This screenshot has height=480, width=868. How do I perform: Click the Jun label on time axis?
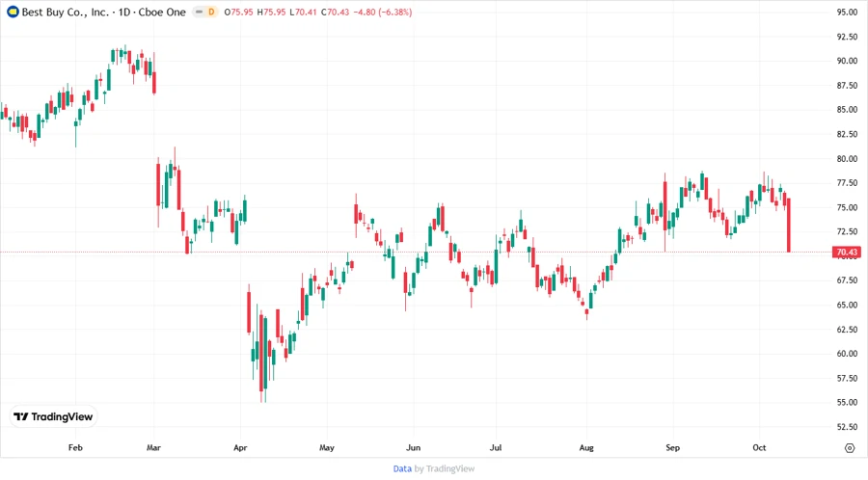[413, 447]
